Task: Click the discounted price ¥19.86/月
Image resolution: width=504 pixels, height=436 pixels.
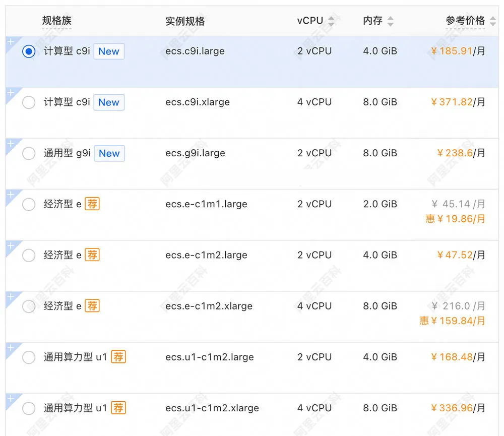Action: tap(456, 219)
